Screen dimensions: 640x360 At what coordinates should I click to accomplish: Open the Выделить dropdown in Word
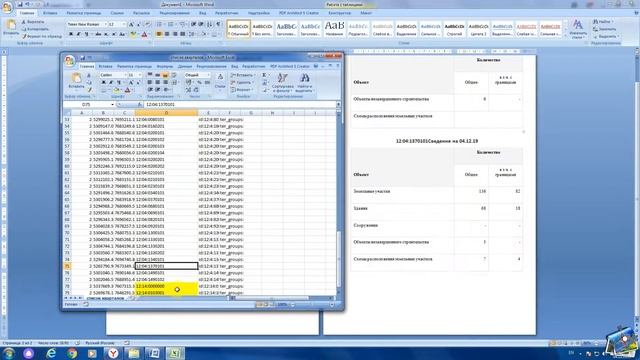(605, 36)
